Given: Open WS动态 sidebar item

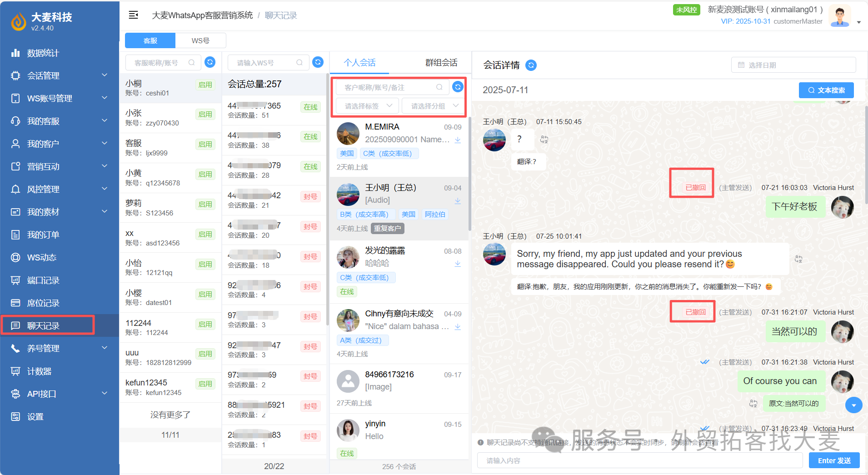Looking at the screenshot, I should click(x=60, y=258).
